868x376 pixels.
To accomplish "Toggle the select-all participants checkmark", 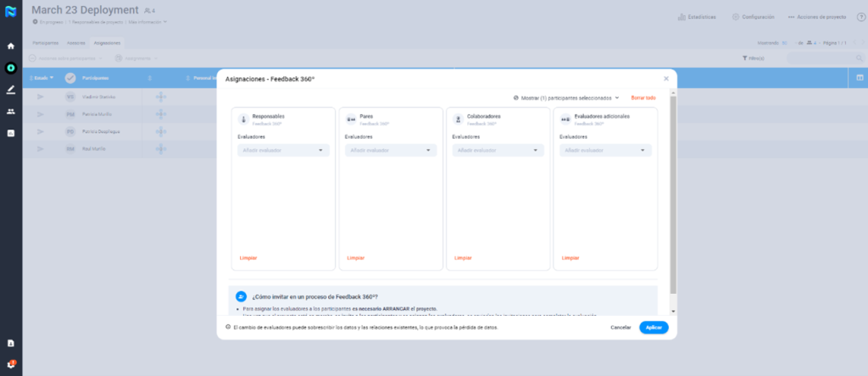I will 70,78.
